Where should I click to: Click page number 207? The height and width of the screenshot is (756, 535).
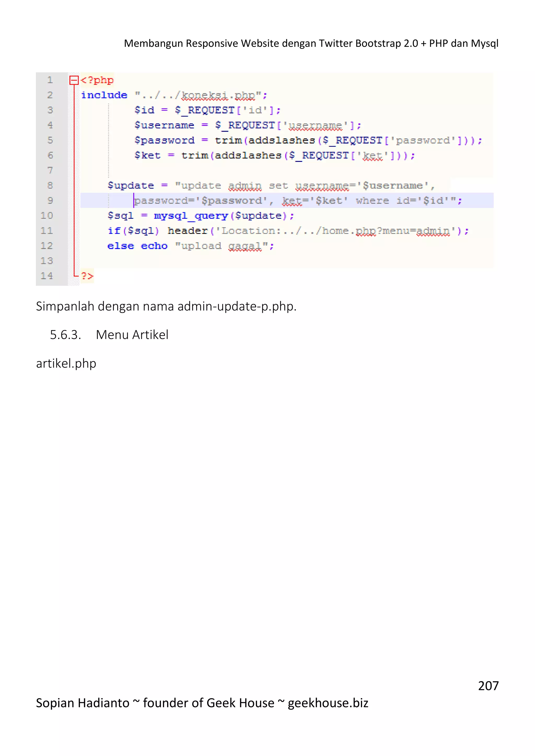click(x=488, y=686)
